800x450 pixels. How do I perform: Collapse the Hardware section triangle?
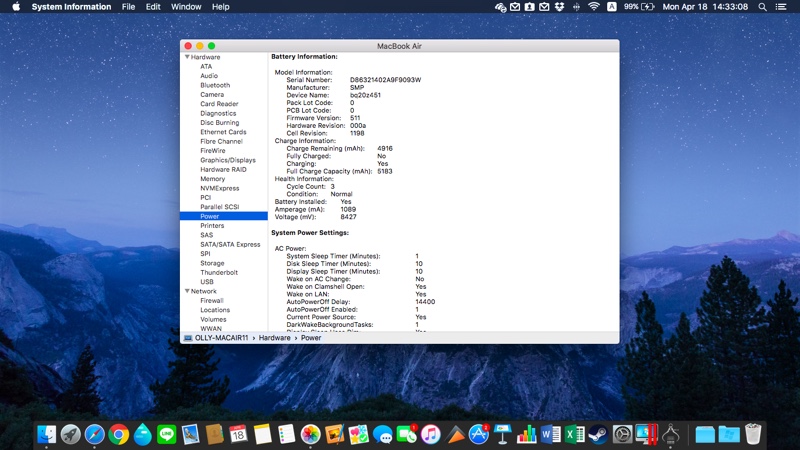click(x=187, y=57)
